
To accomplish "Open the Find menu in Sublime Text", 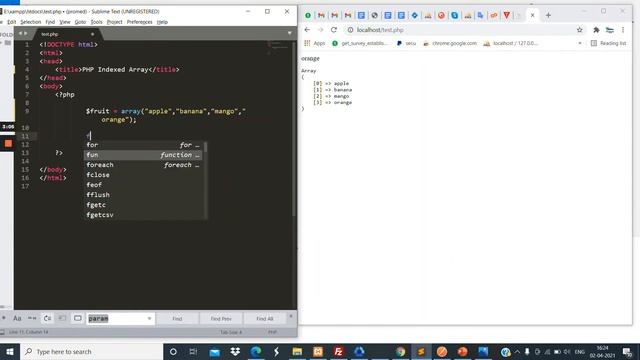I will pyautogui.click(x=50, y=22).
